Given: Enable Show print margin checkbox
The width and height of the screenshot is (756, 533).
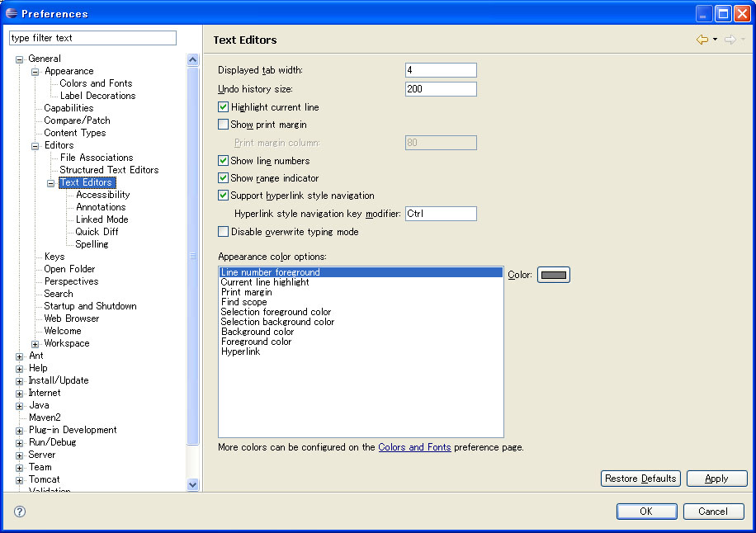Looking at the screenshot, I should click(x=224, y=125).
